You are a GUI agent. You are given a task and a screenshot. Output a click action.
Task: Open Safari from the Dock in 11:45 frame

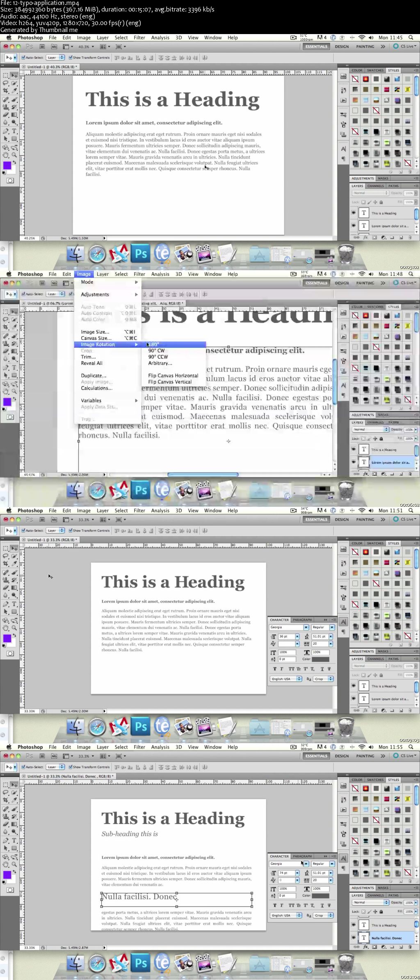coord(97,255)
